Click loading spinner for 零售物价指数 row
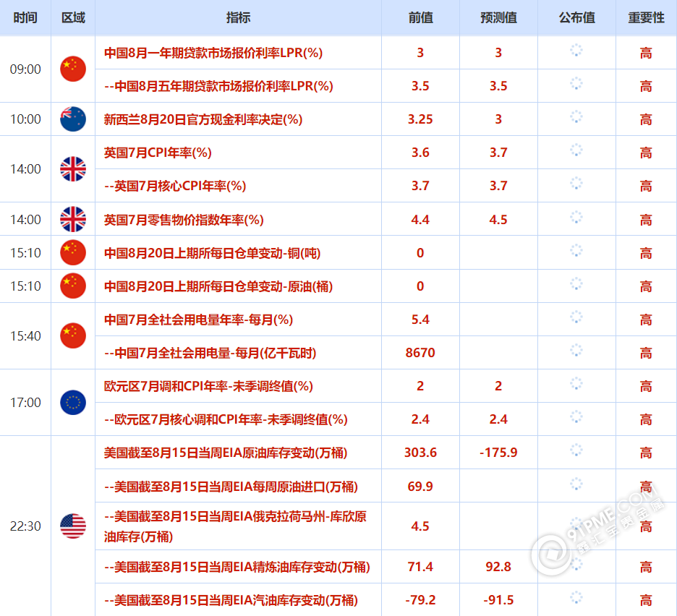677x616 pixels. [576, 217]
